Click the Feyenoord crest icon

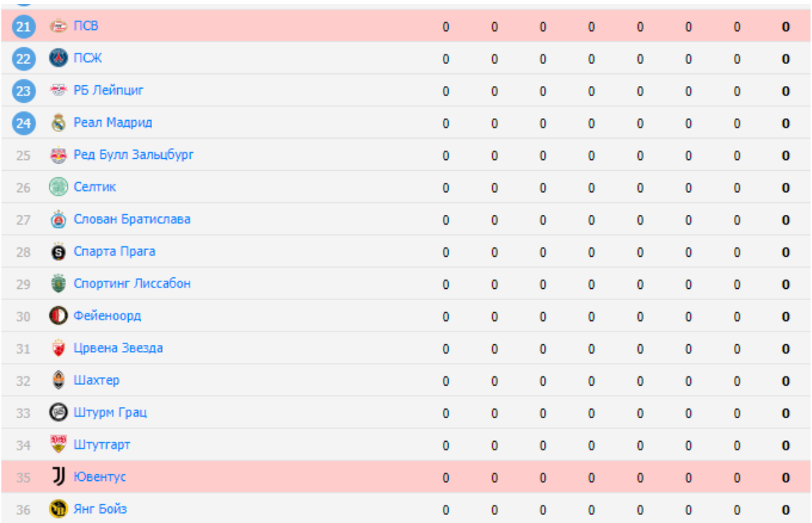(x=59, y=316)
